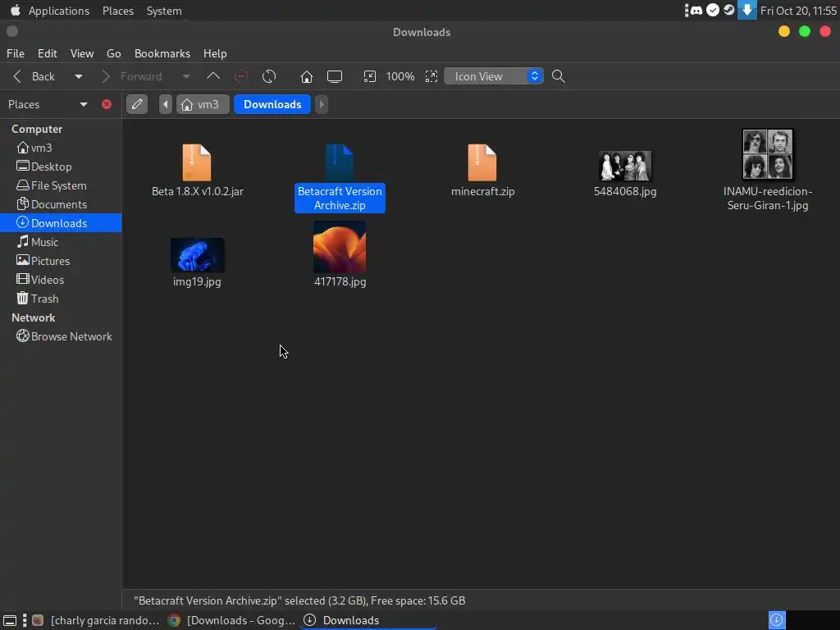Open the View menu
Viewport: 840px width, 630px height.
tap(82, 53)
